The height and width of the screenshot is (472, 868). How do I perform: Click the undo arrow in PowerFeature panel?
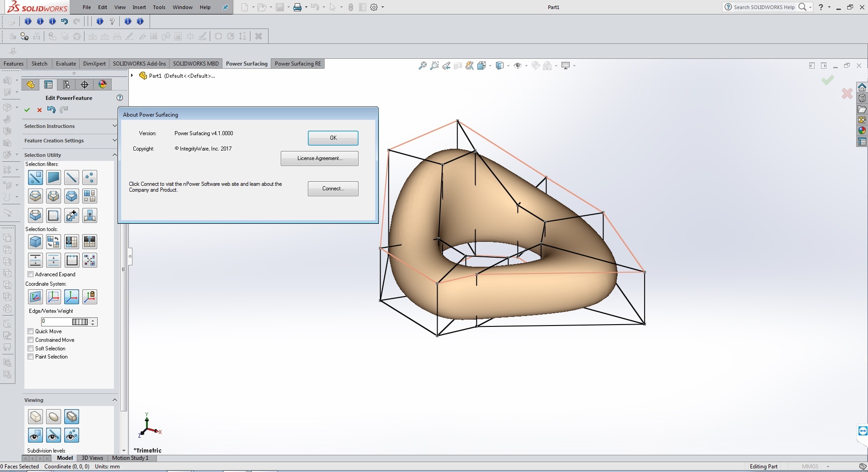click(x=52, y=109)
